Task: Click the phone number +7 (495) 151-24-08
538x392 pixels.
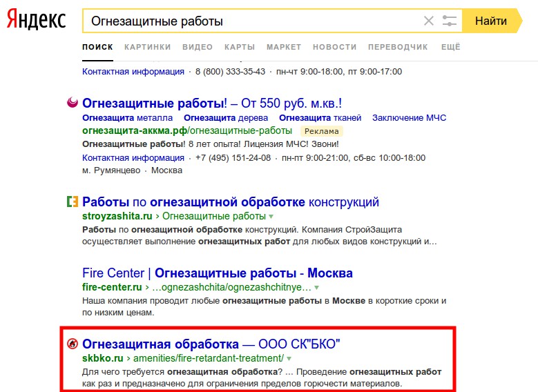Action: coord(233,158)
